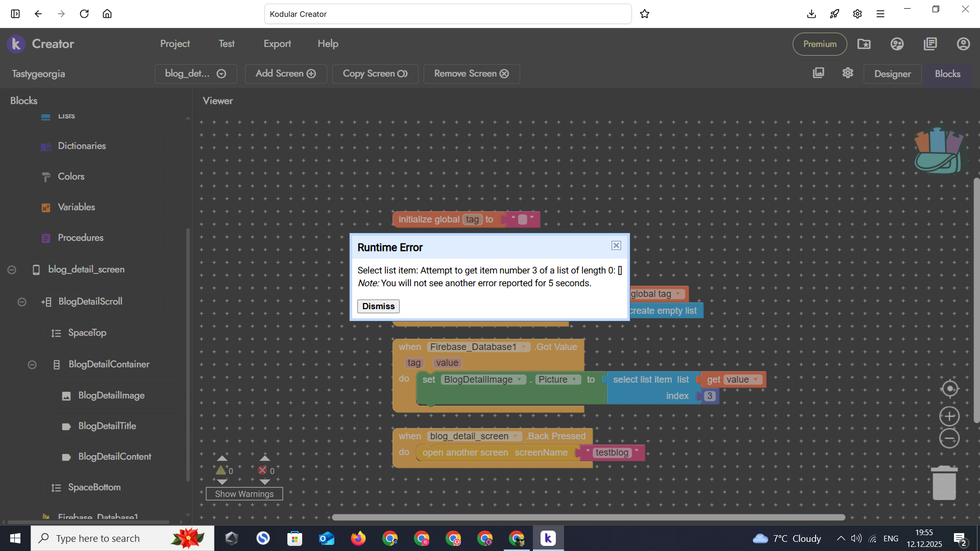Viewport: 980px width, 551px height.
Task: Select the Colors block category
Action: (71, 177)
